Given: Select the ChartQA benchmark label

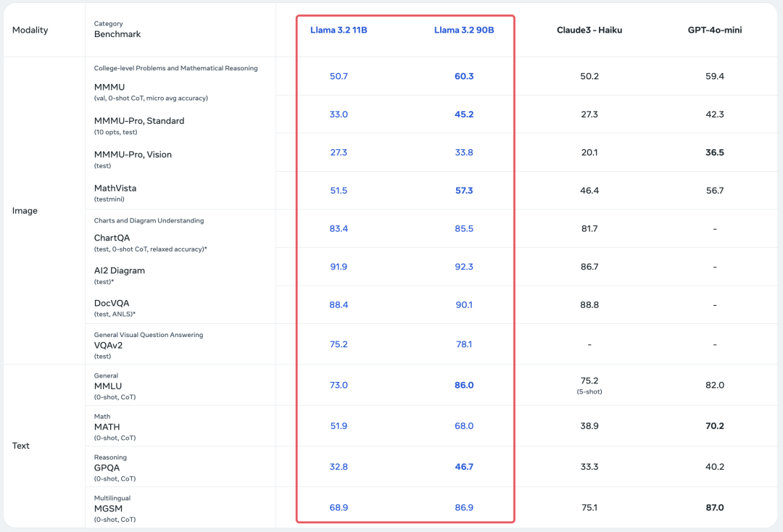Looking at the screenshot, I should [112, 238].
